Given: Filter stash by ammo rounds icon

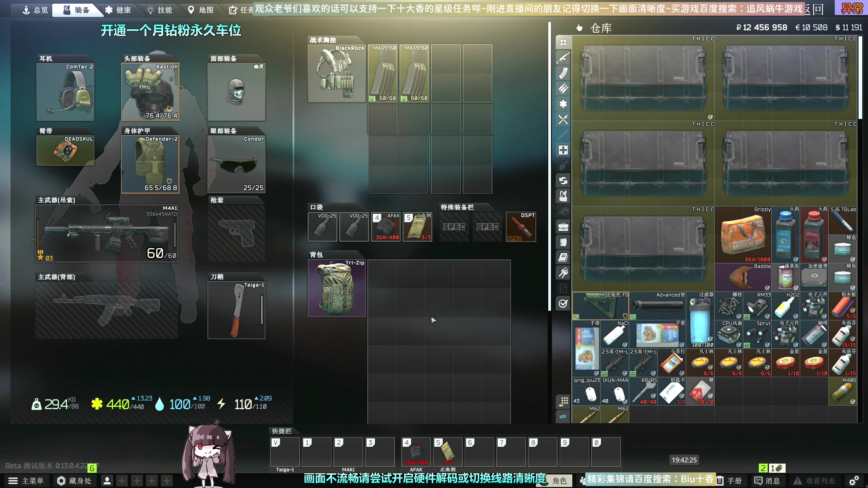Looking at the screenshot, I should pos(563,88).
